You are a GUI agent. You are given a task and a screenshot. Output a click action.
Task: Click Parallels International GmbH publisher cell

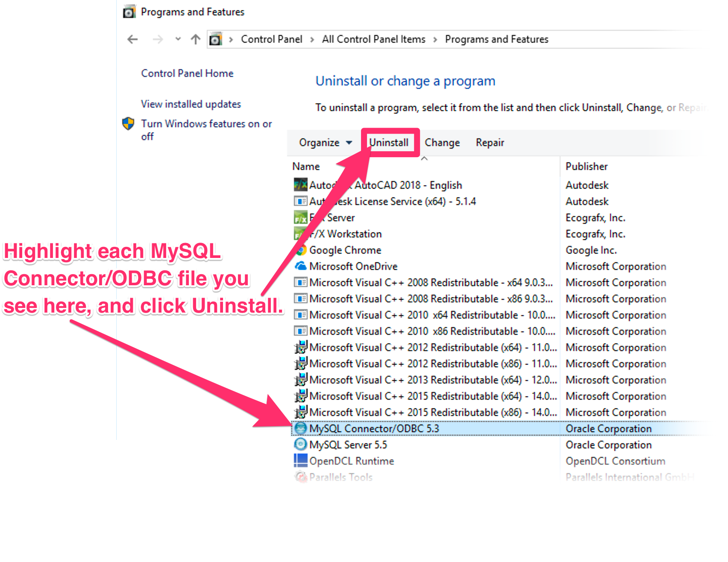click(x=630, y=477)
